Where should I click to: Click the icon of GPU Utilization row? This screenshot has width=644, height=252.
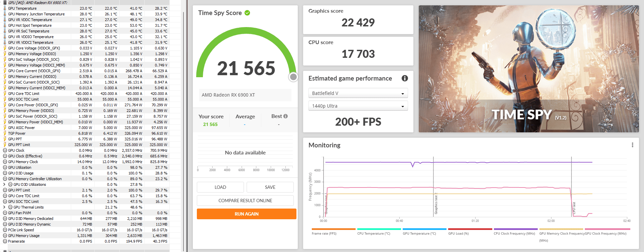(5, 167)
